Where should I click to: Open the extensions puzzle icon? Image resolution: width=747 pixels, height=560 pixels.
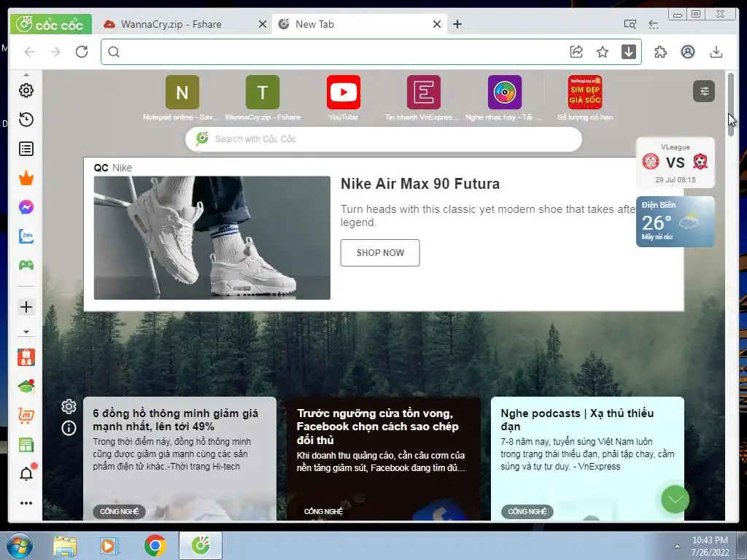[661, 52]
